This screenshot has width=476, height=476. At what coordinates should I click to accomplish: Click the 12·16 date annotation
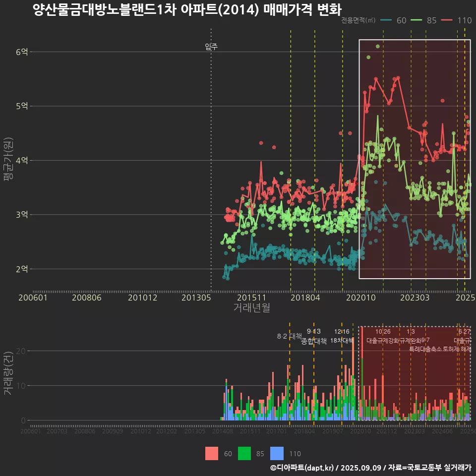click(342, 332)
